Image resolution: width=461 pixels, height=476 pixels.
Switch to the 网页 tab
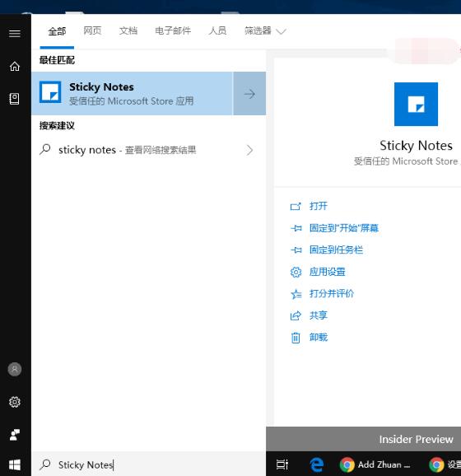click(92, 30)
